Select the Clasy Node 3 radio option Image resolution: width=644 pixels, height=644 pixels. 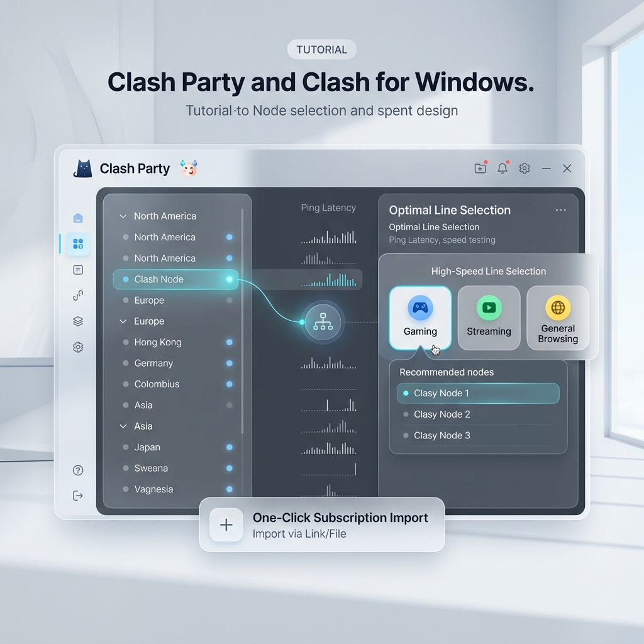(x=406, y=435)
